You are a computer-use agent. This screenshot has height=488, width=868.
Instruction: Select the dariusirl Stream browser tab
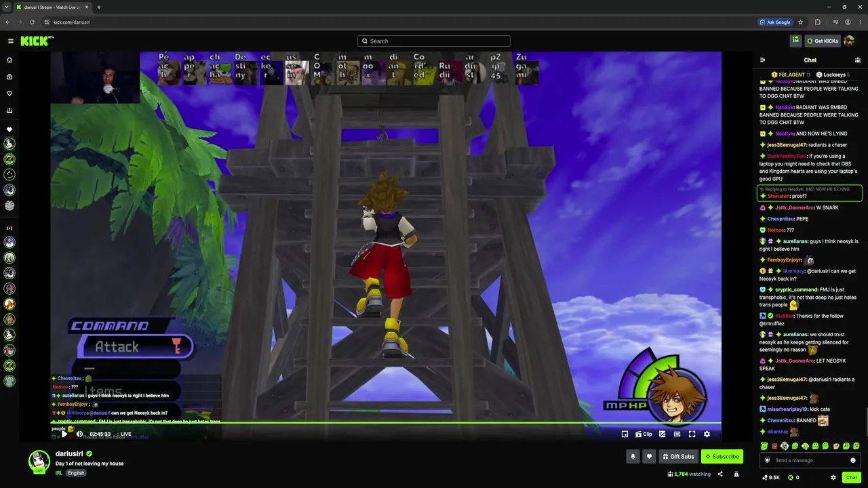53,7
